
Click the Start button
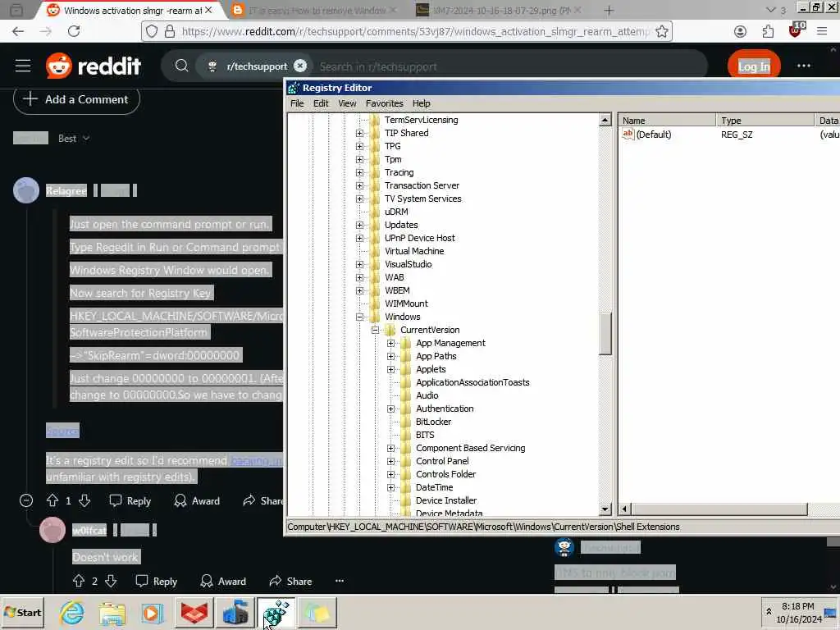pyautogui.click(x=22, y=612)
